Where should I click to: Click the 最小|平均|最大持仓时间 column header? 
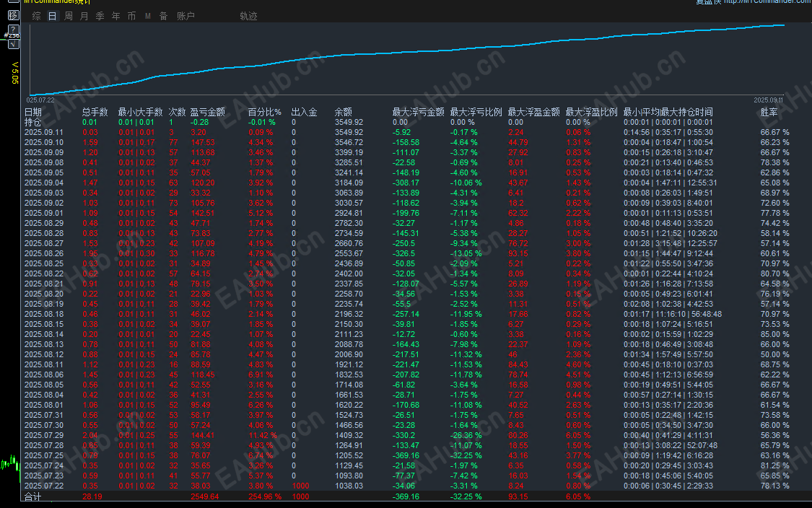(668, 112)
